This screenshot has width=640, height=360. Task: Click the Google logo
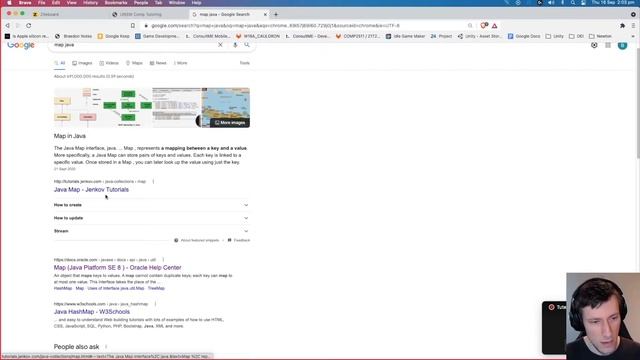21,45
